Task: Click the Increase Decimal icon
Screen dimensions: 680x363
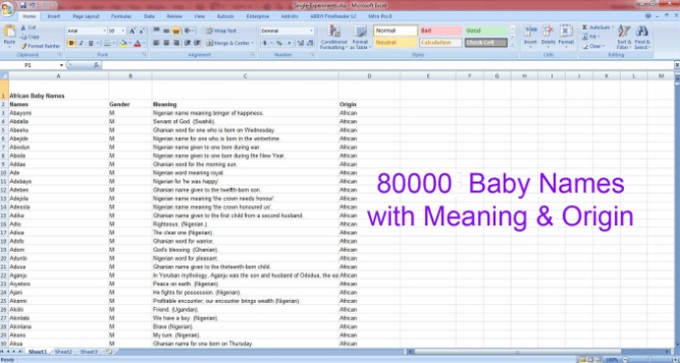Action: (x=301, y=43)
